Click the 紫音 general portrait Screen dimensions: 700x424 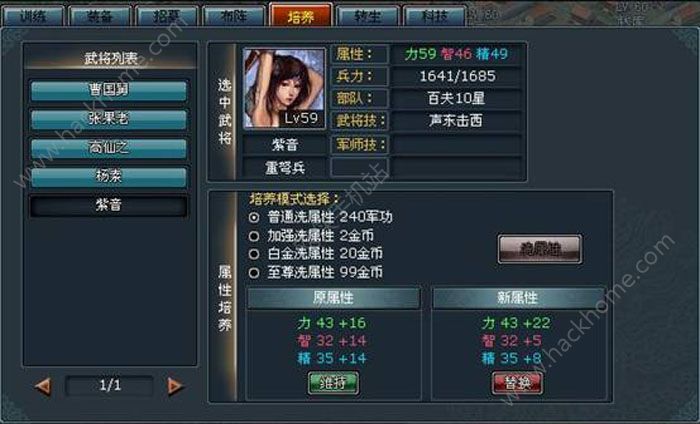(x=284, y=88)
